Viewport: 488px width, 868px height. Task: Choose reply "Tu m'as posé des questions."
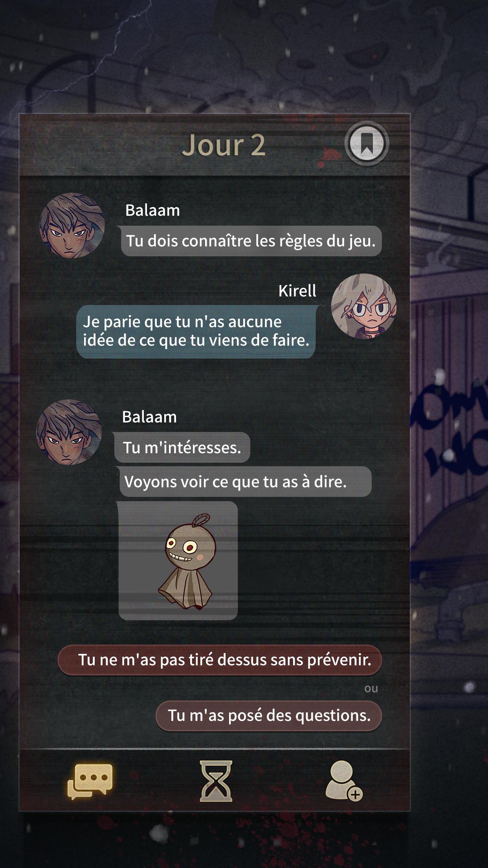pos(269,715)
